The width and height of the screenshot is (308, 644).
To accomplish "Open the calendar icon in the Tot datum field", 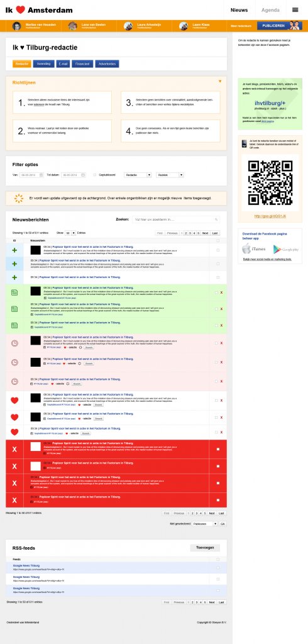I will [x=84, y=175].
